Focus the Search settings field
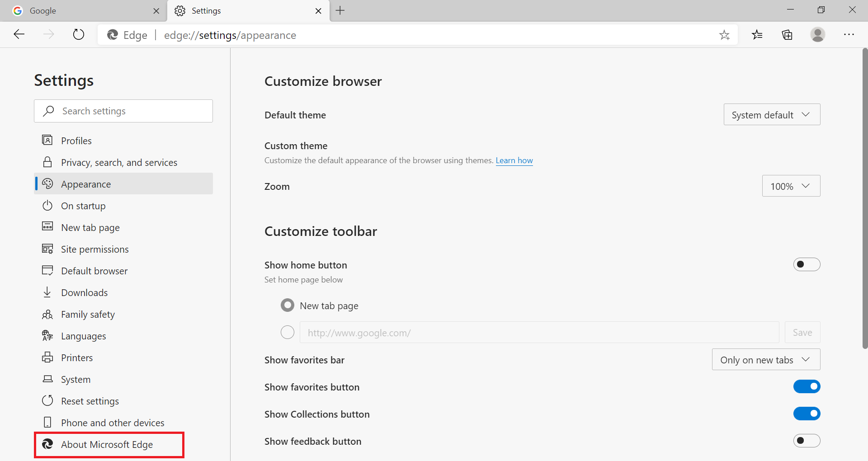Viewport: 868px width, 461px height. [x=123, y=111]
